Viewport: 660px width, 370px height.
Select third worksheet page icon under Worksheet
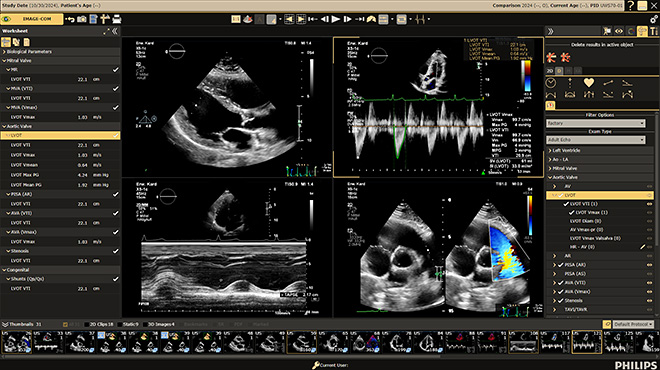click(x=27, y=42)
